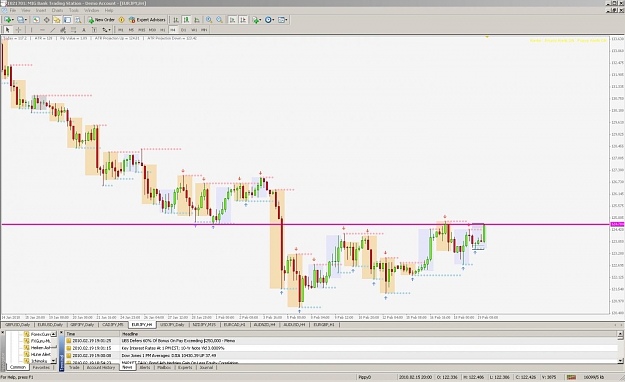Image resolution: width=625 pixels, height=382 pixels.
Task: Open the File menu
Action: 13,10
